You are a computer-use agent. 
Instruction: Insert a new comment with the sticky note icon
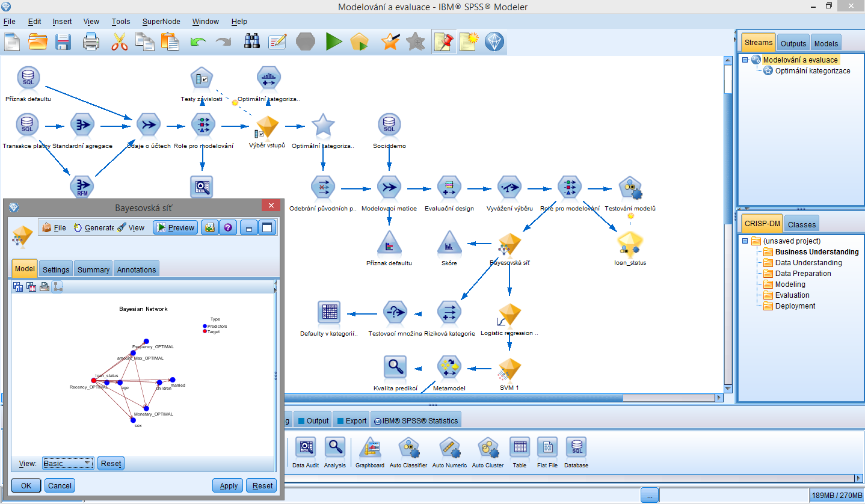coord(469,41)
